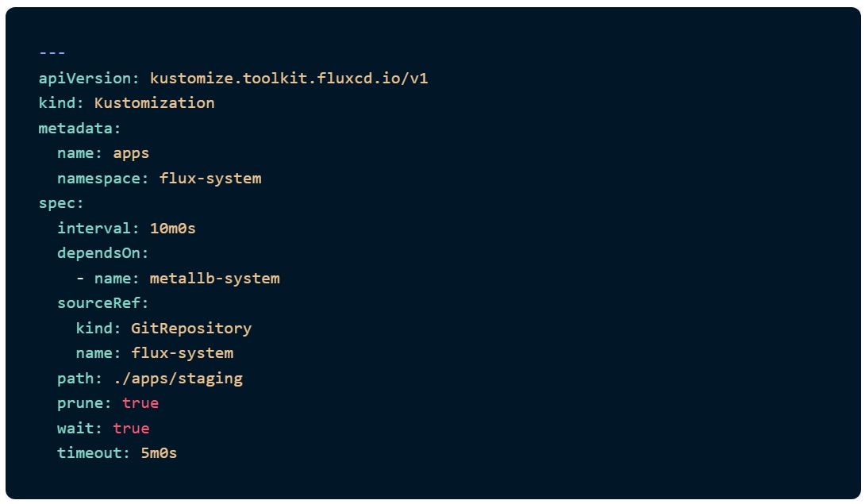This screenshot has height=504, width=865.
Task: Click the dependsOn key
Action: 100,253
